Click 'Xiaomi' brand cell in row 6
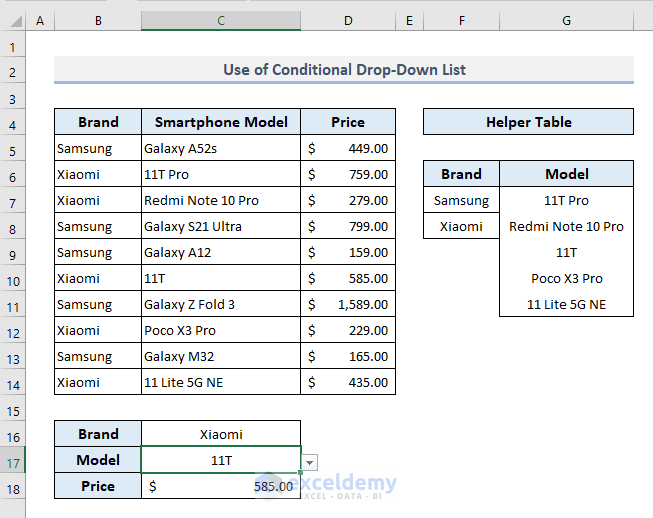 pos(98,174)
